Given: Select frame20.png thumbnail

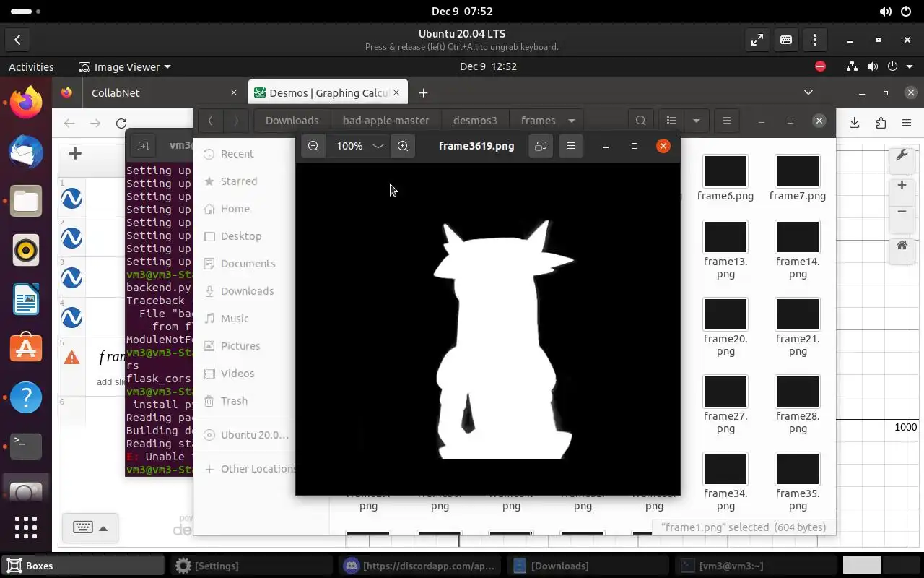Looking at the screenshot, I should pos(725,315).
